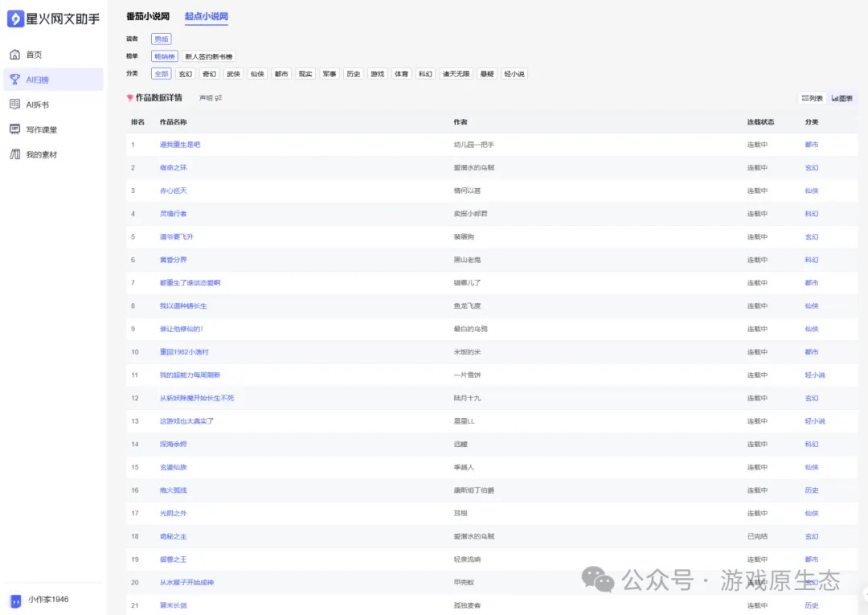
Task: Open the book 炮火弧线
Action: 174,490
